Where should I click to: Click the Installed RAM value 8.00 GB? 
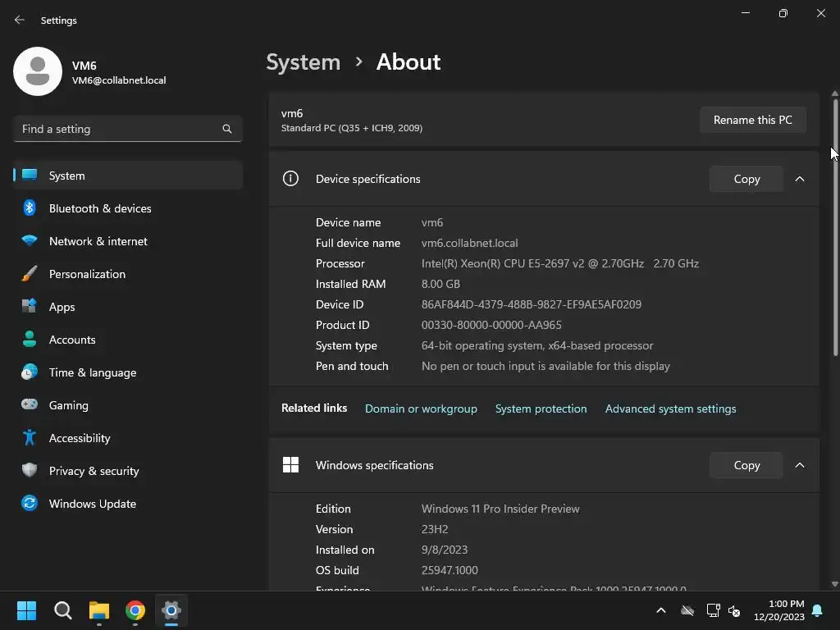coord(441,284)
